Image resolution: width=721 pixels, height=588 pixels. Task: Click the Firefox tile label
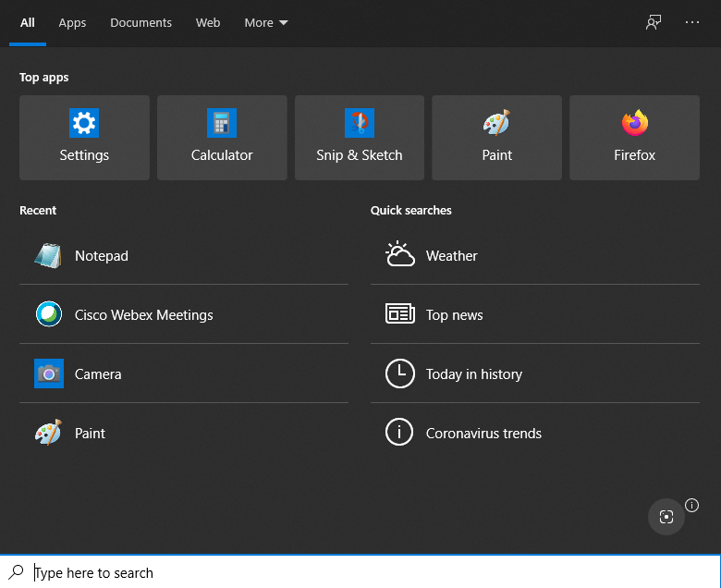click(x=634, y=155)
